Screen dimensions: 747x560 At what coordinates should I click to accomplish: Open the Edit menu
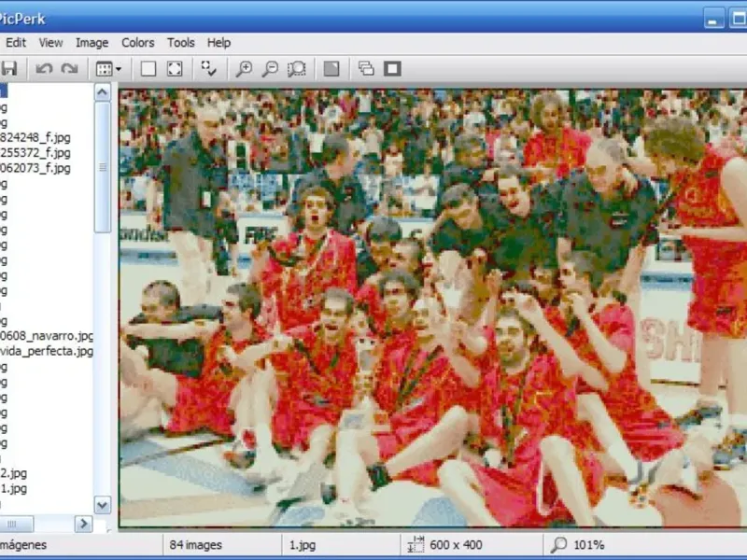click(16, 42)
